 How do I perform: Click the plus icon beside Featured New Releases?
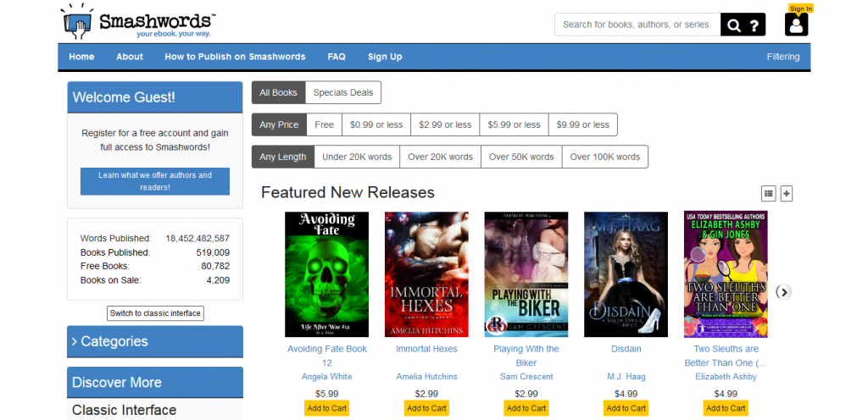[x=787, y=193]
